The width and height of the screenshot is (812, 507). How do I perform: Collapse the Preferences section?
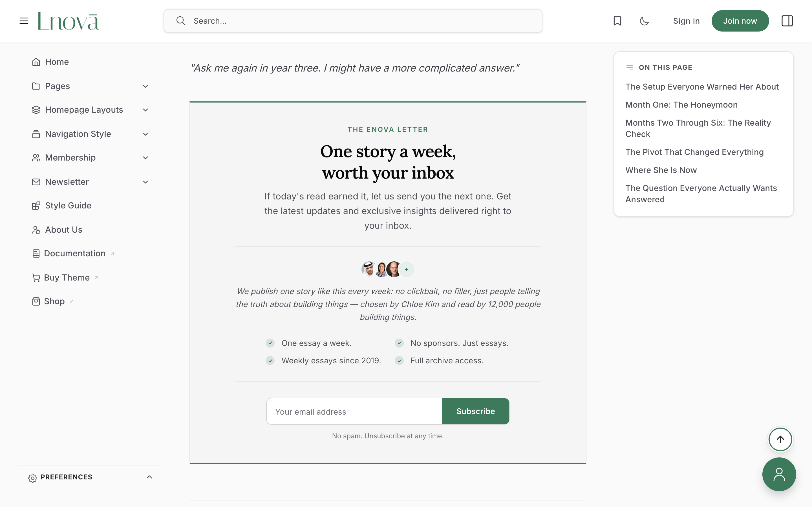(x=149, y=477)
